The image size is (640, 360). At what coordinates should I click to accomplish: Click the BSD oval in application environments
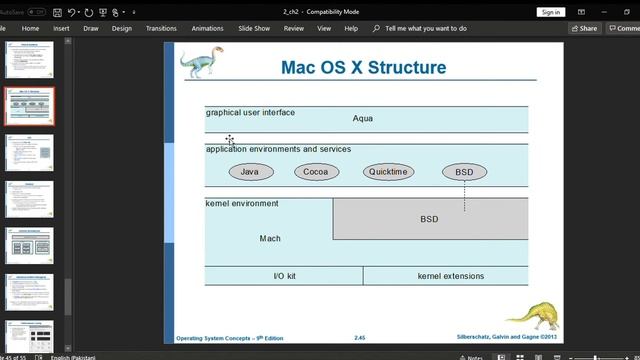pos(464,172)
